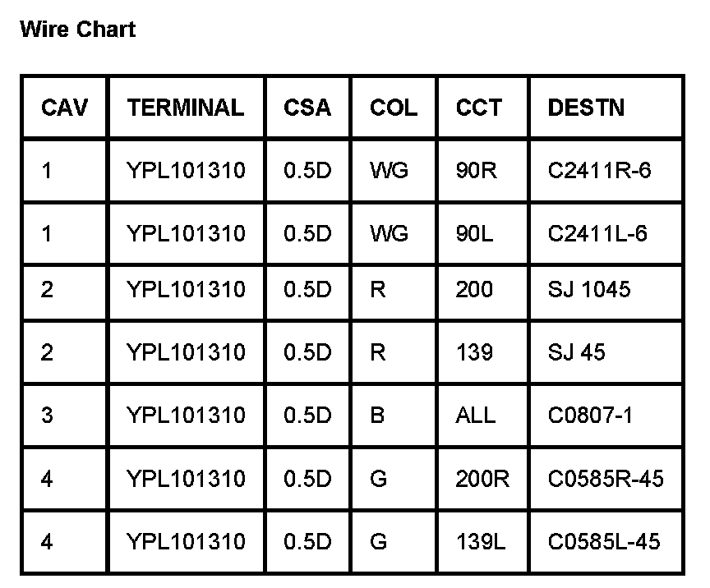The width and height of the screenshot is (710, 588).
Task: Select the 90R circuit cell
Action: click(476, 171)
